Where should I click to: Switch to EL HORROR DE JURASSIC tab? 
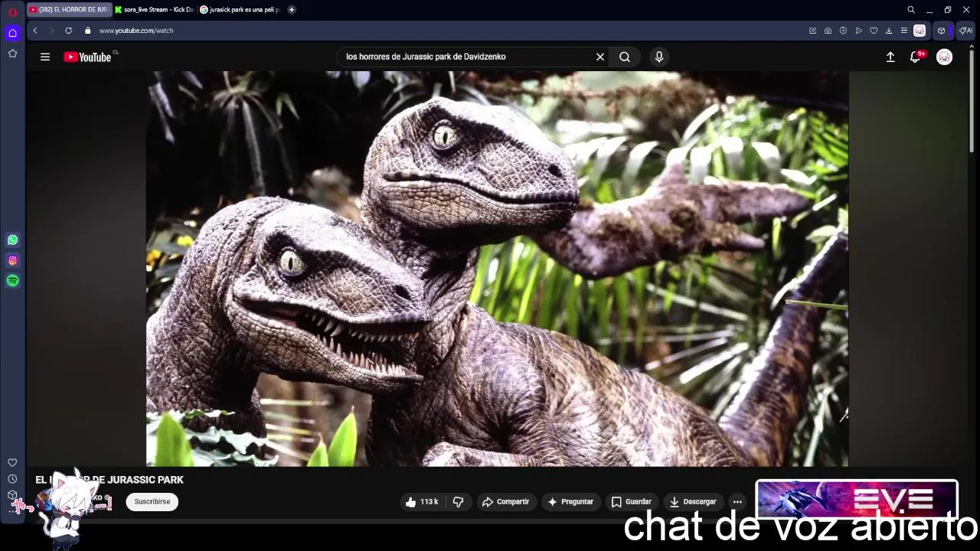tap(69, 10)
